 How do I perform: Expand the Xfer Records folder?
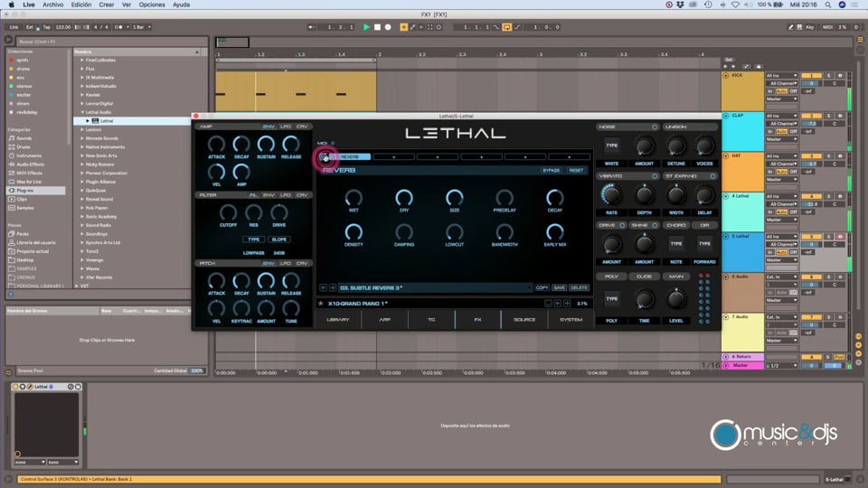point(82,277)
